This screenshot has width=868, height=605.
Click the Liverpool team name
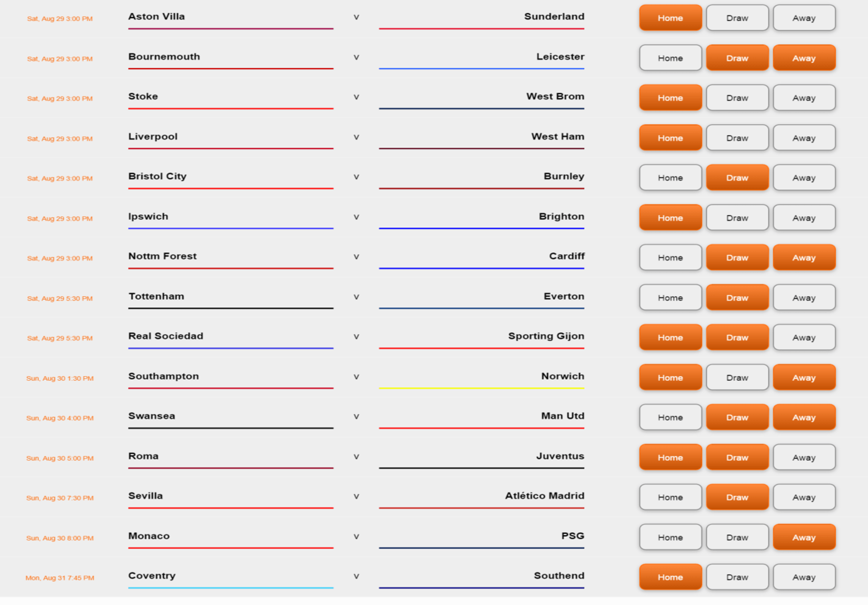[153, 136]
